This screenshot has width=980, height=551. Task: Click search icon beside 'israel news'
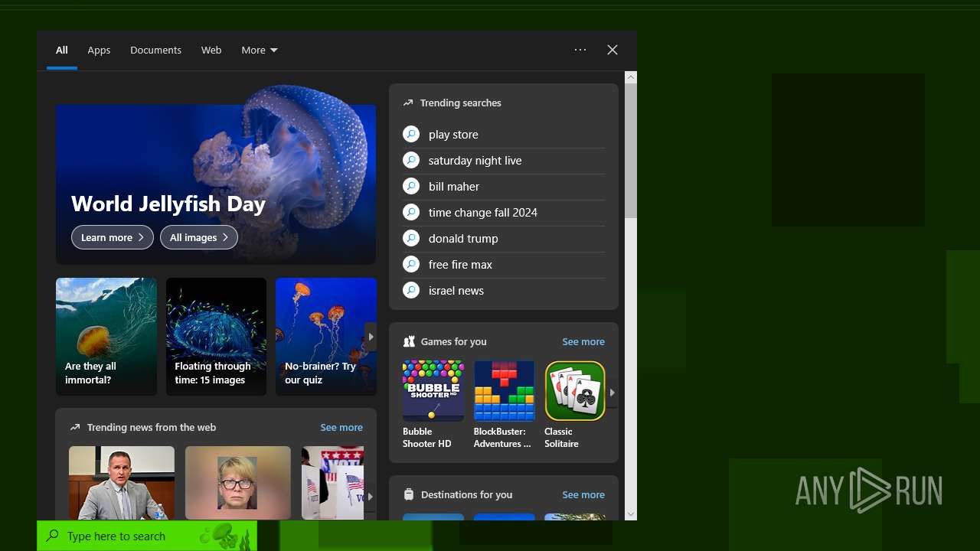411,290
